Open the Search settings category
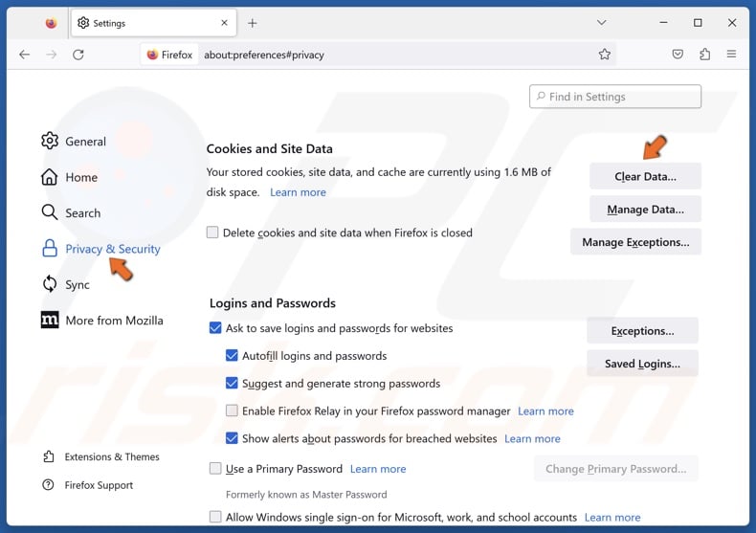 click(71, 212)
